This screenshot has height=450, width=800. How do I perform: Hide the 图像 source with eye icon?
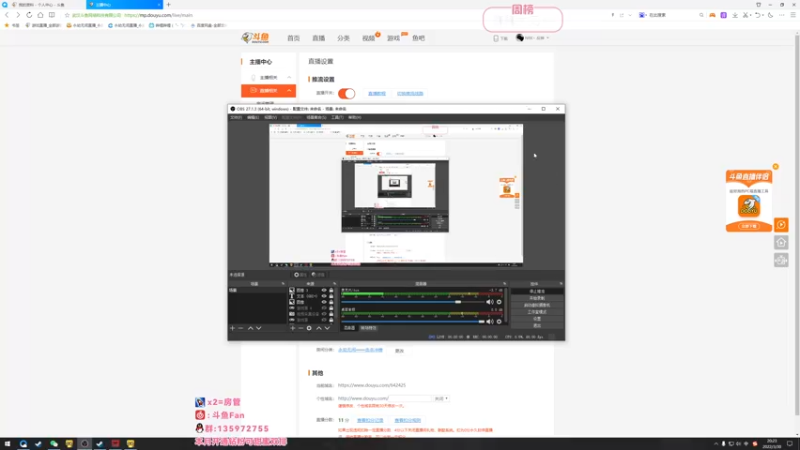click(x=324, y=302)
